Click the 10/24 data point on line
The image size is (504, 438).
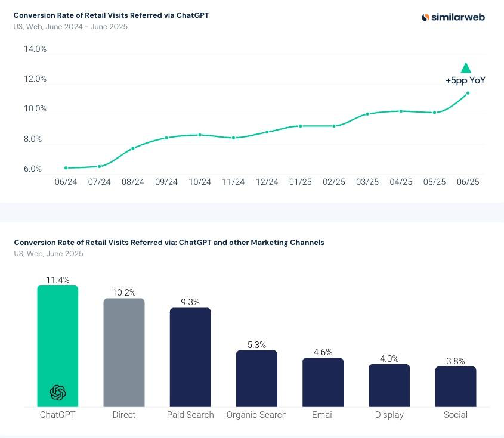(x=200, y=135)
